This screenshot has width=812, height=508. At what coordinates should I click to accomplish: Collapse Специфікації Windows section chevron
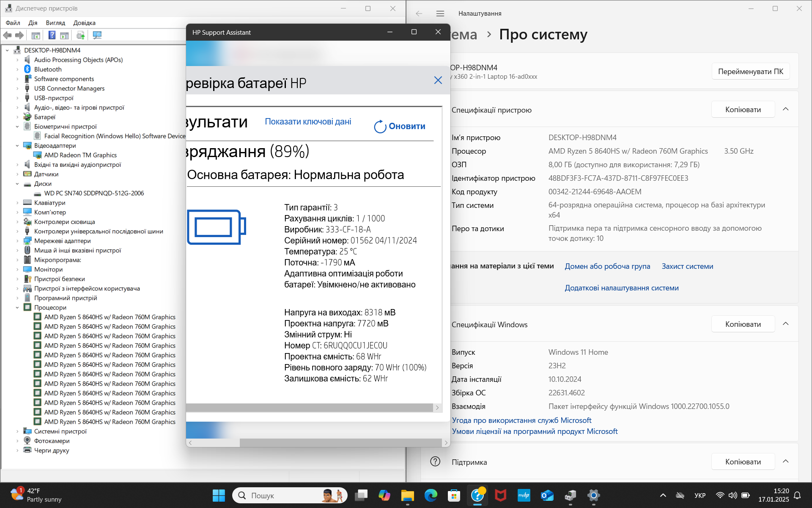785,324
